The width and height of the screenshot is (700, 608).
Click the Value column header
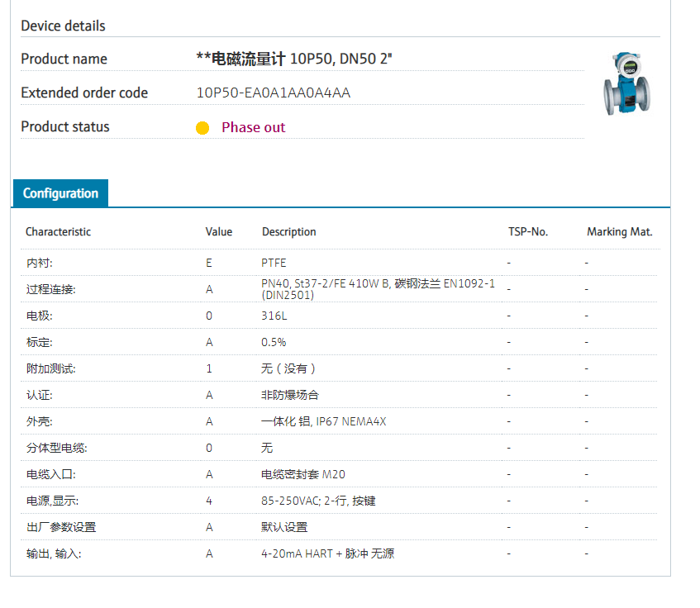tap(219, 232)
